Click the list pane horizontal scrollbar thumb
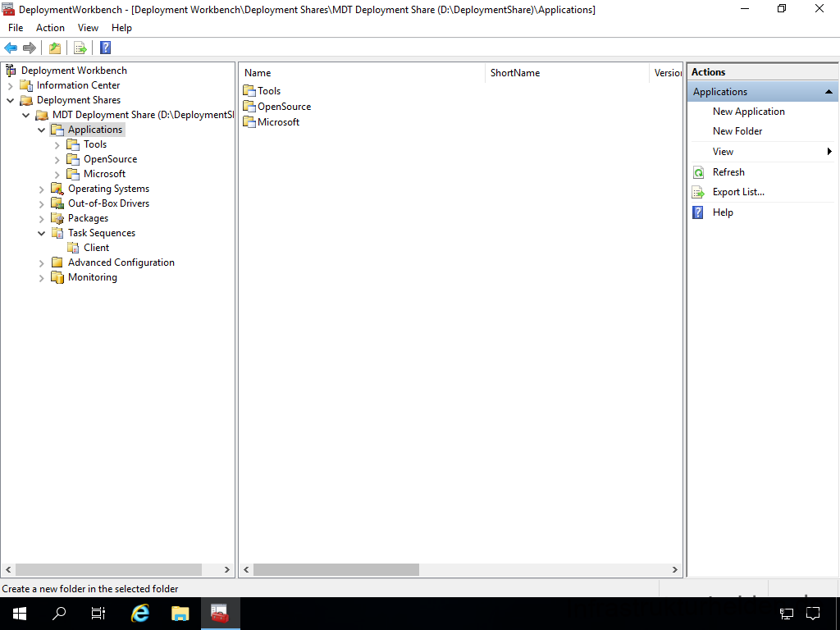This screenshot has width=840, height=630. (336, 569)
